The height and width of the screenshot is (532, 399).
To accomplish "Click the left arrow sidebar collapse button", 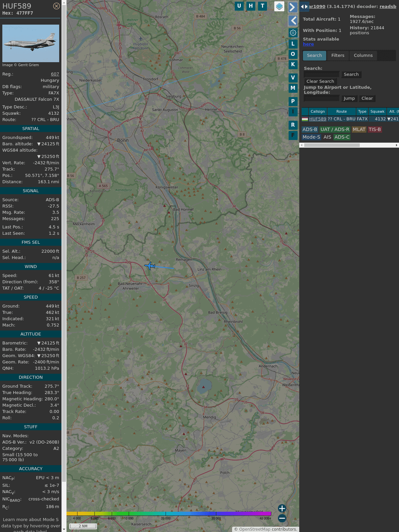I will point(293,21).
